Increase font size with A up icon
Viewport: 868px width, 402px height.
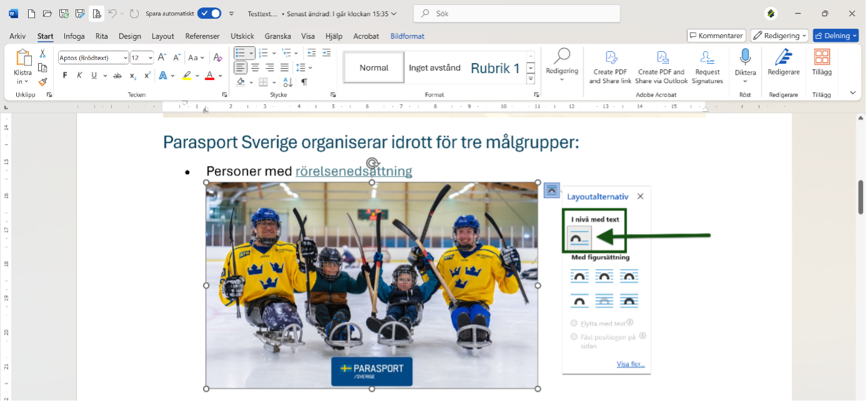pos(162,57)
